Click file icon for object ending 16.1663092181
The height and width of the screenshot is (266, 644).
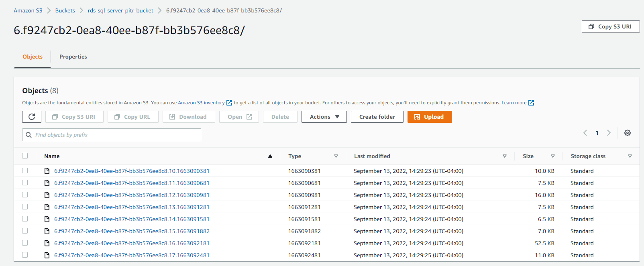(x=47, y=243)
